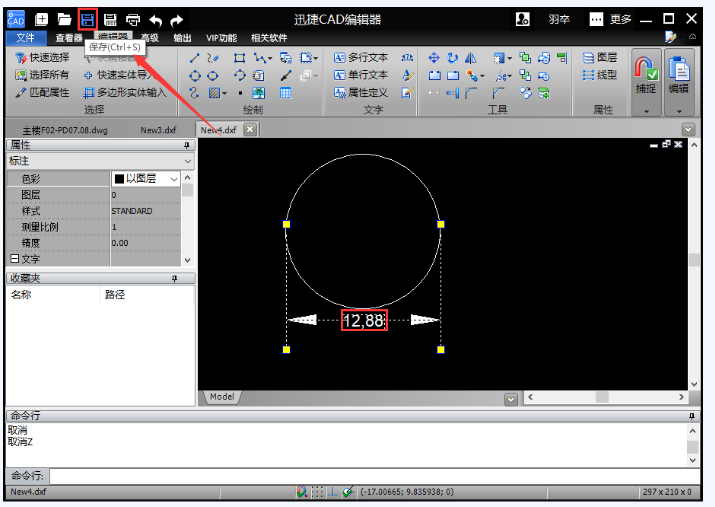Click the Snap magnet icon in ribbon
This screenshot has width=715, height=507.
(646, 72)
